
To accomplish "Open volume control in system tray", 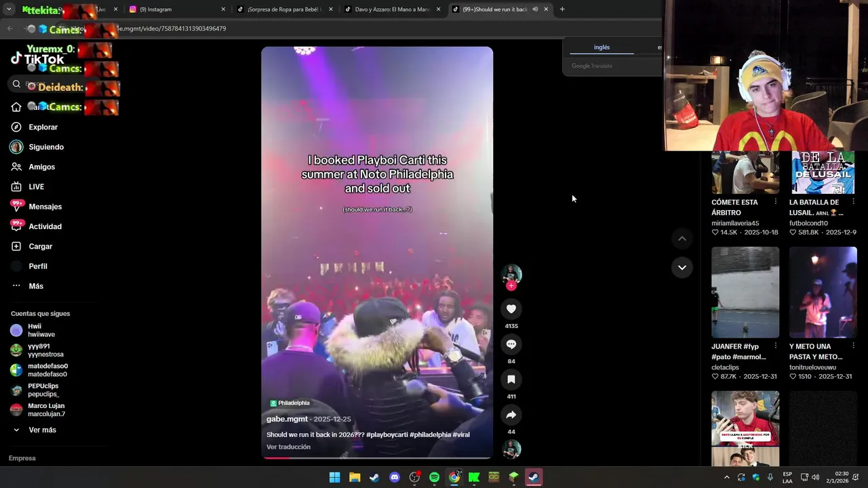I will pos(816,477).
